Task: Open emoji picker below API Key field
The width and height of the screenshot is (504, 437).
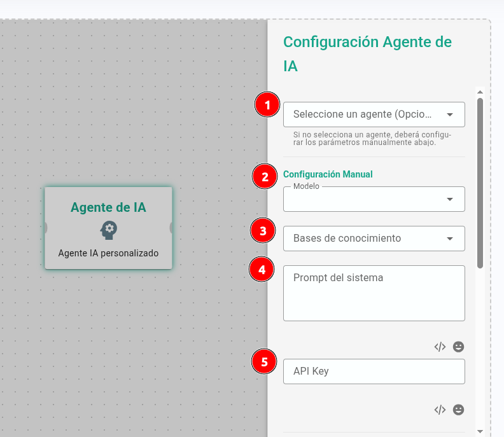Action: coord(458,410)
